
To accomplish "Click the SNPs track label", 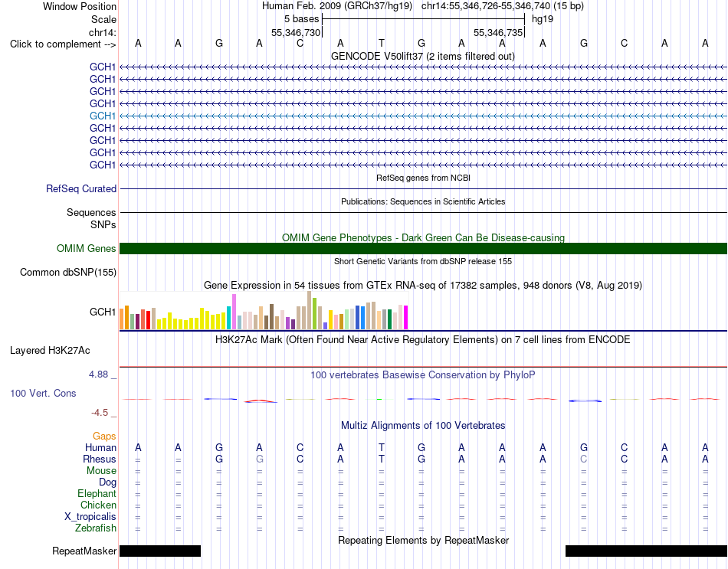I will click(x=103, y=224).
